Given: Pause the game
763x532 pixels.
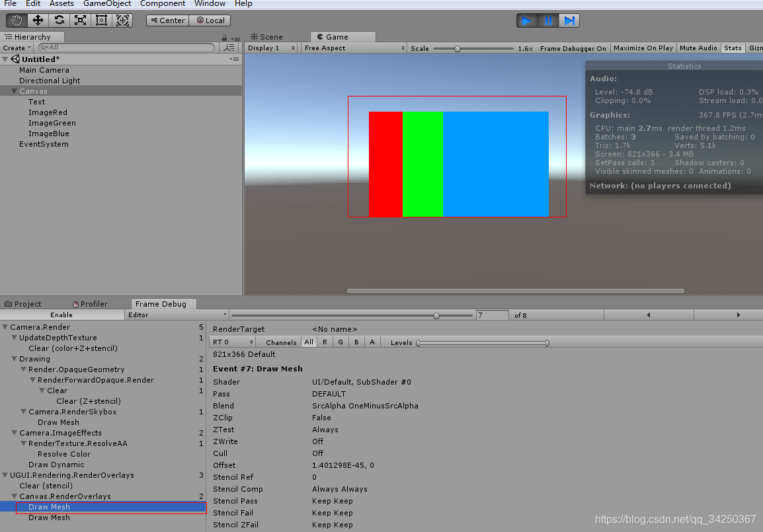Looking at the screenshot, I should [548, 20].
